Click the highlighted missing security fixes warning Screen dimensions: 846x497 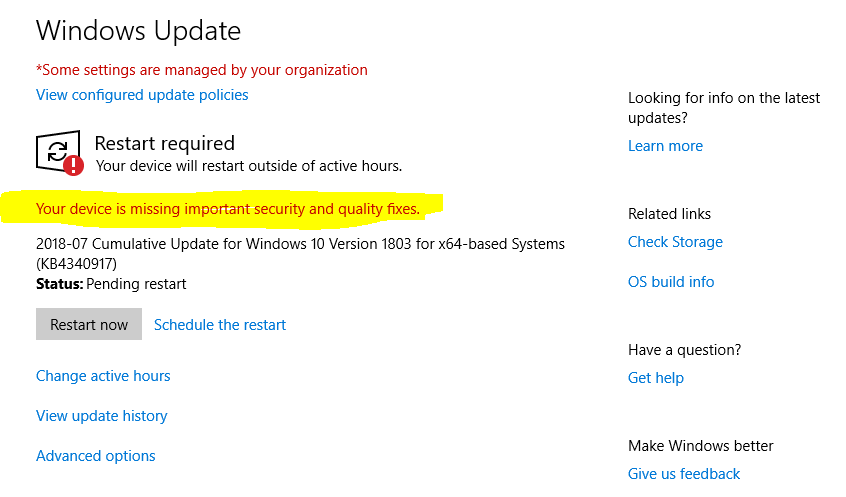point(228,209)
